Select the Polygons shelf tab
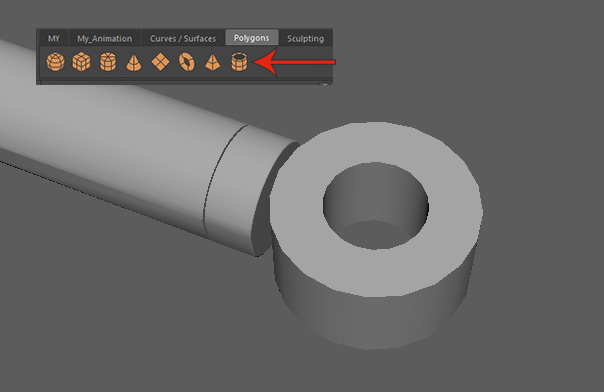The width and height of the screenshot is (604, 392). pos(252,38)
